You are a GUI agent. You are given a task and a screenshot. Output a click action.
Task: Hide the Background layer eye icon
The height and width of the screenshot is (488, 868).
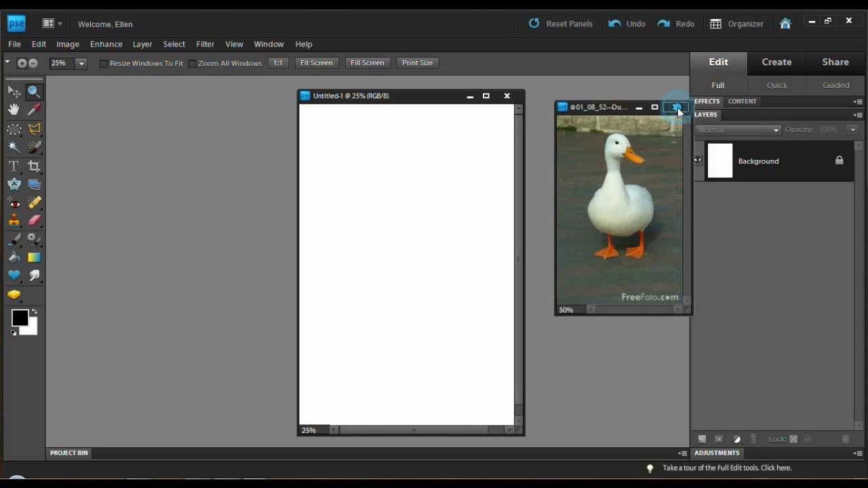click(698, 161)
